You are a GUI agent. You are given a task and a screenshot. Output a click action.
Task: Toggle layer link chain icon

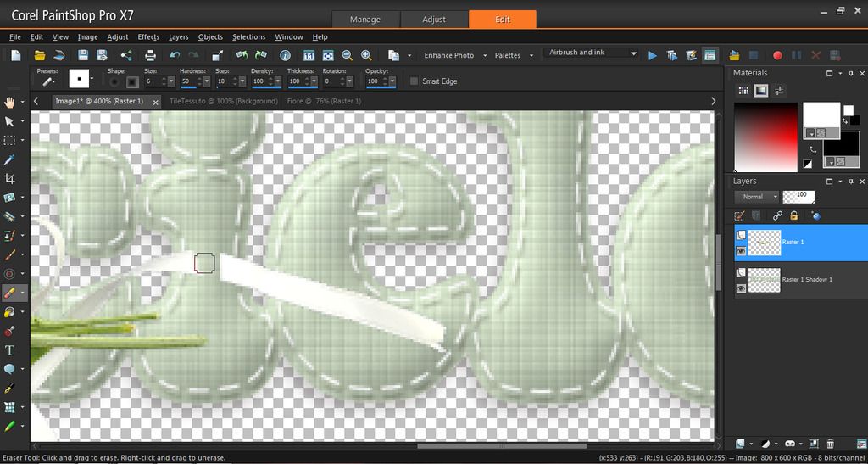778,216
